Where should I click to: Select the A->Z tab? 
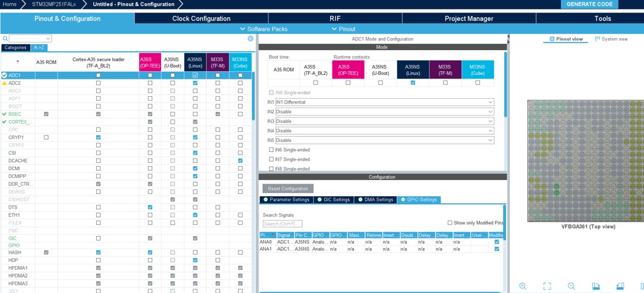(x=39, y=47)
